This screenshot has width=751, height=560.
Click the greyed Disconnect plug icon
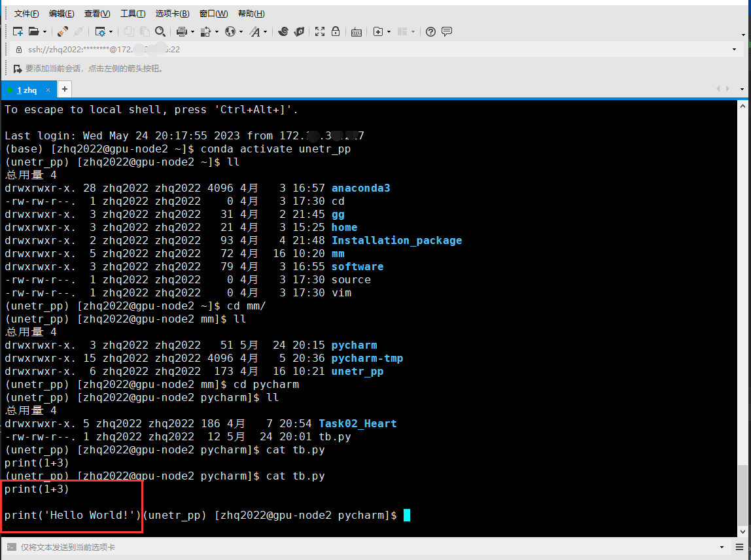click(x=79, y=31)
